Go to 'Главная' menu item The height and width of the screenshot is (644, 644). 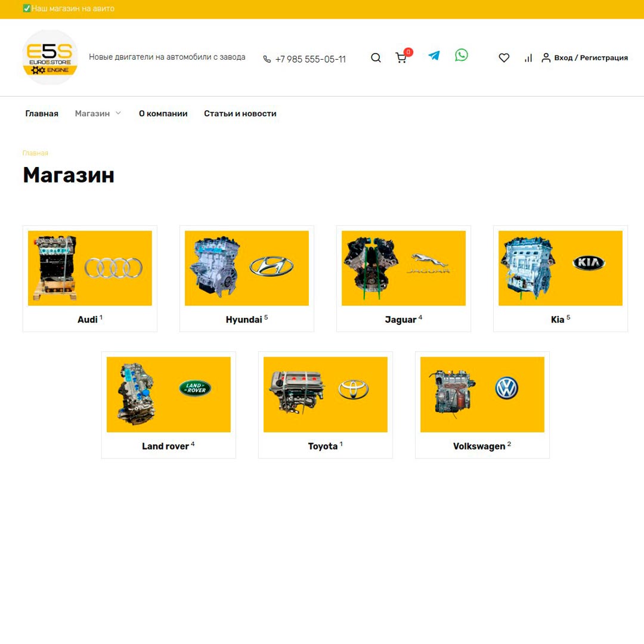coord(42,113)
